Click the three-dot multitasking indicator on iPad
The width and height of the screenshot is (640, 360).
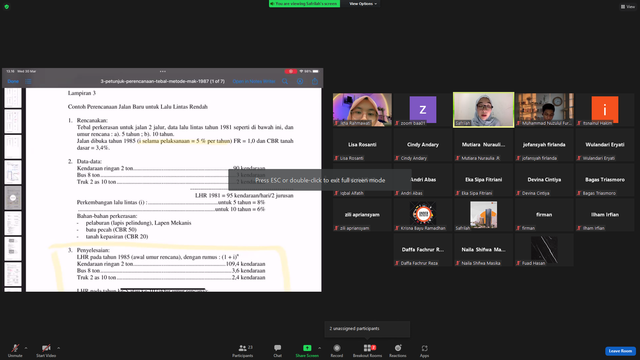click(163, 71)
